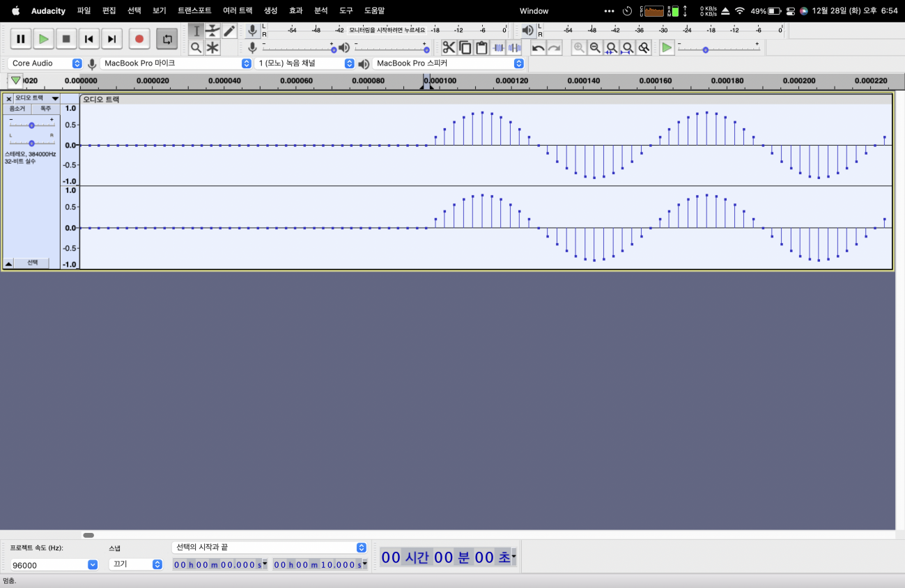Open the 분석 menu
The height and width of the screenshot is (588, 905).
click(x=321, y=11)
